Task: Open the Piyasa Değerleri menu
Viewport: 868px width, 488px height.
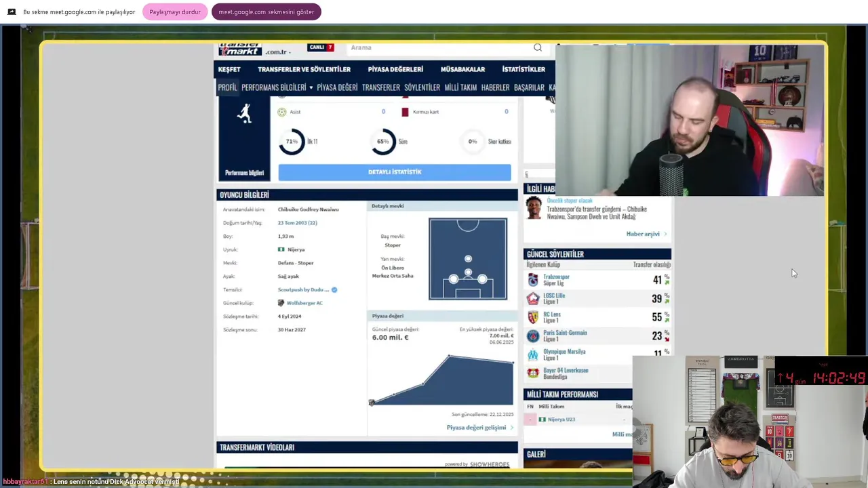Action: click(395, 69)
